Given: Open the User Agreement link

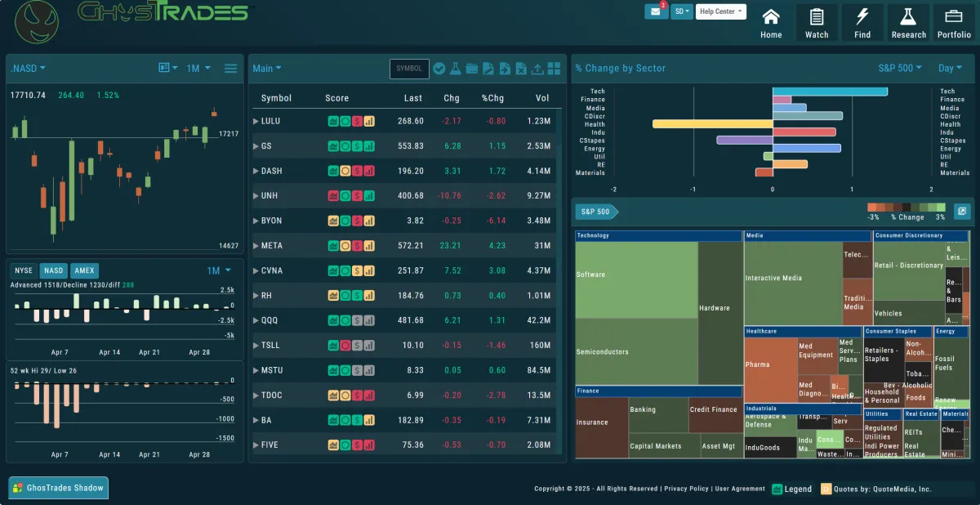Looking at the screenshot, I should (740, 489).
